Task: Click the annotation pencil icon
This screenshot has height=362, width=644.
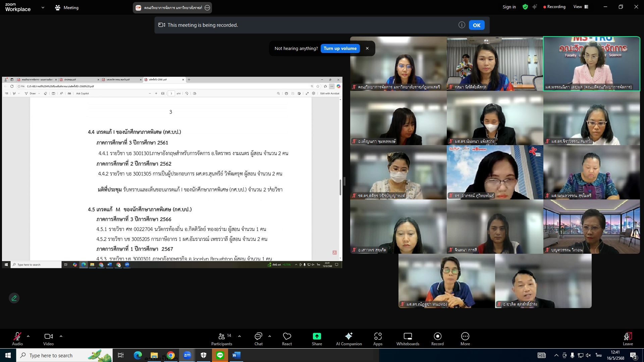Action: click(14, 298)
